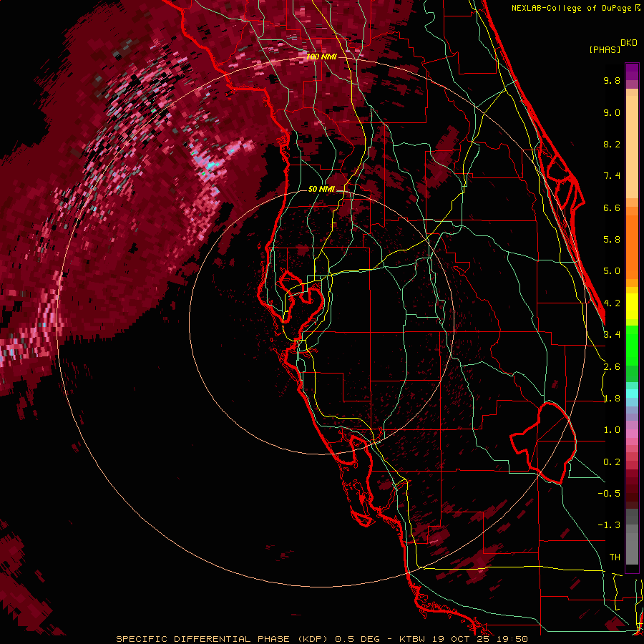The height and width of the screenshot is (644, 644).
Task: Click the 0.2 scale value
Action: pyautogui.click(x=612, y=462)
